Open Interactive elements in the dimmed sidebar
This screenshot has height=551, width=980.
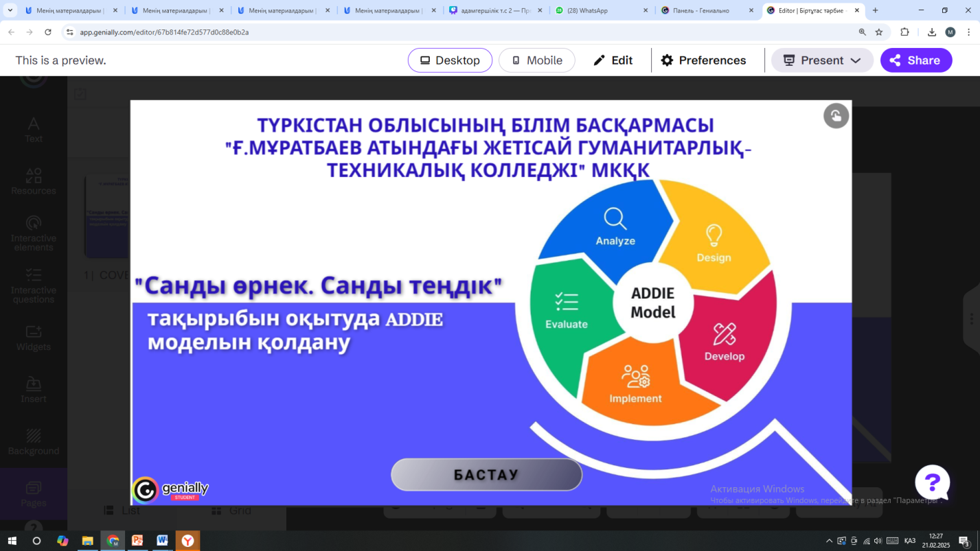click(34, 233)
